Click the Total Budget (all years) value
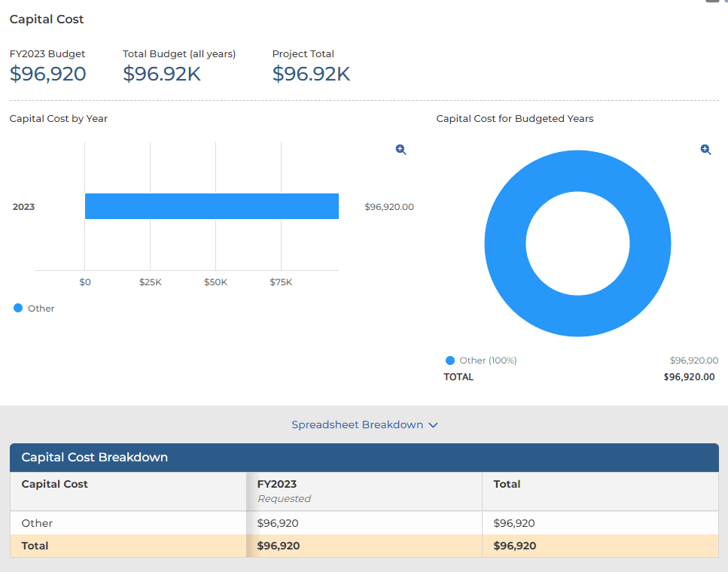 tap(162, 74)
